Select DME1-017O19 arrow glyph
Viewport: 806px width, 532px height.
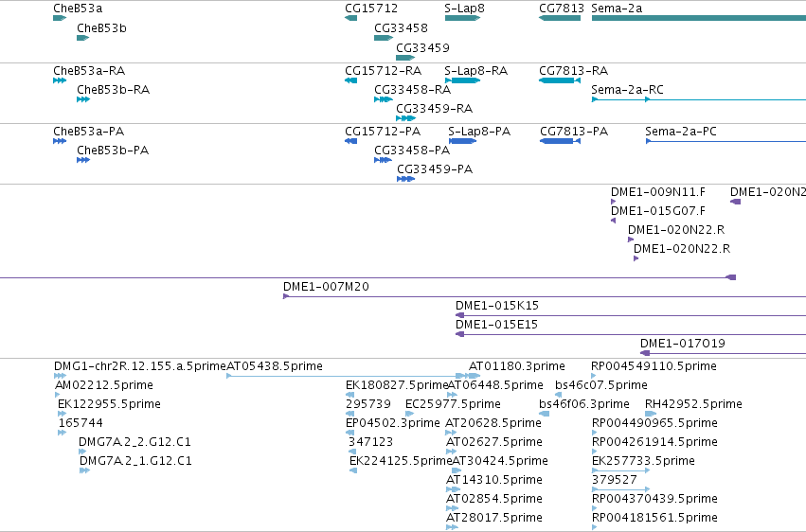(x=645, y=353)
